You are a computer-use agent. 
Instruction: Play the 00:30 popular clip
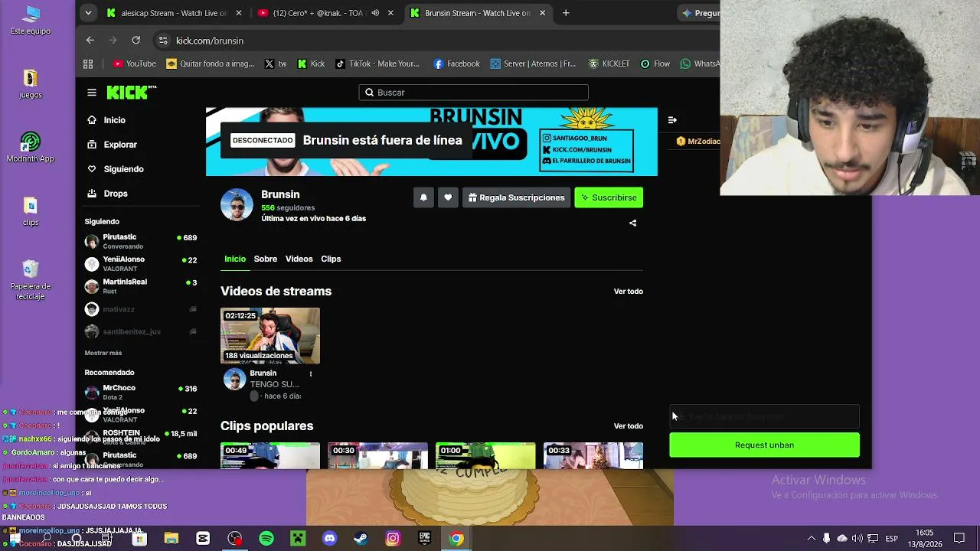click(x=378, y=455)
